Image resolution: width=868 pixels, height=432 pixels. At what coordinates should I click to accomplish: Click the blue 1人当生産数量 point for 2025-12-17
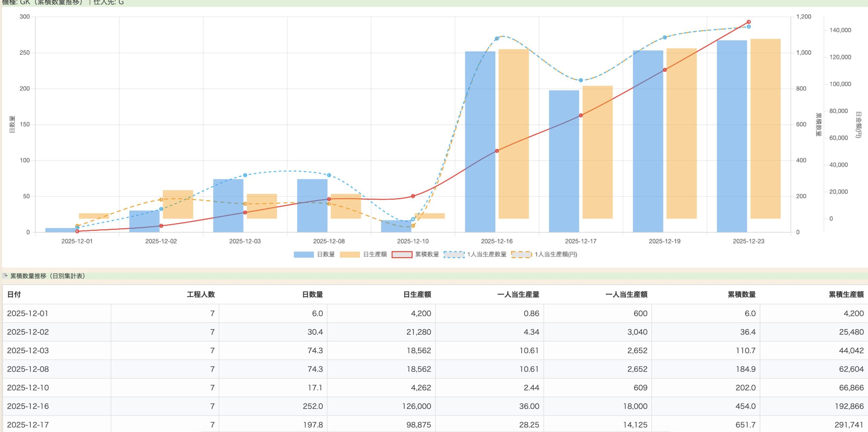581,80
